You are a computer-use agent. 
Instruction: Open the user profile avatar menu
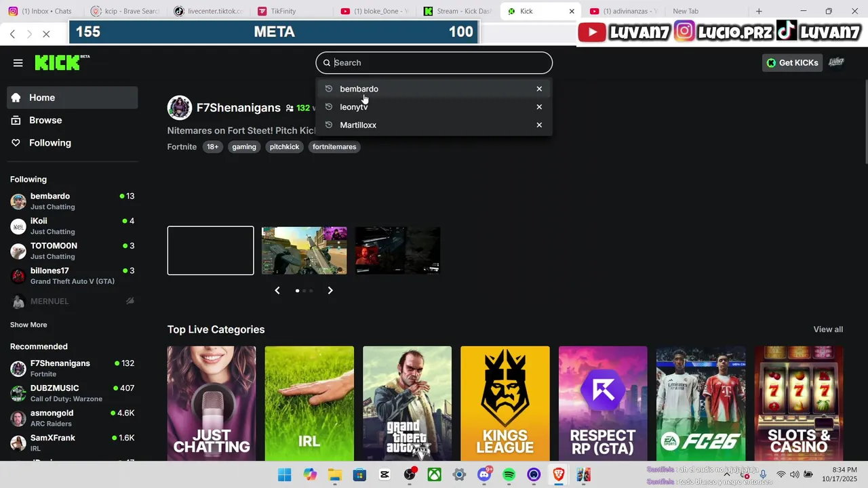pos(836,63)
